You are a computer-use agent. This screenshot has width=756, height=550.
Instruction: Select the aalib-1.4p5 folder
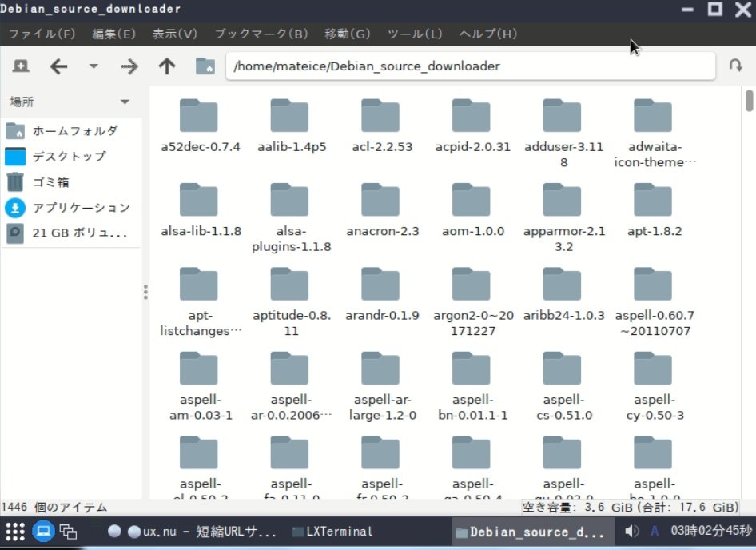[x=291, y=126]
